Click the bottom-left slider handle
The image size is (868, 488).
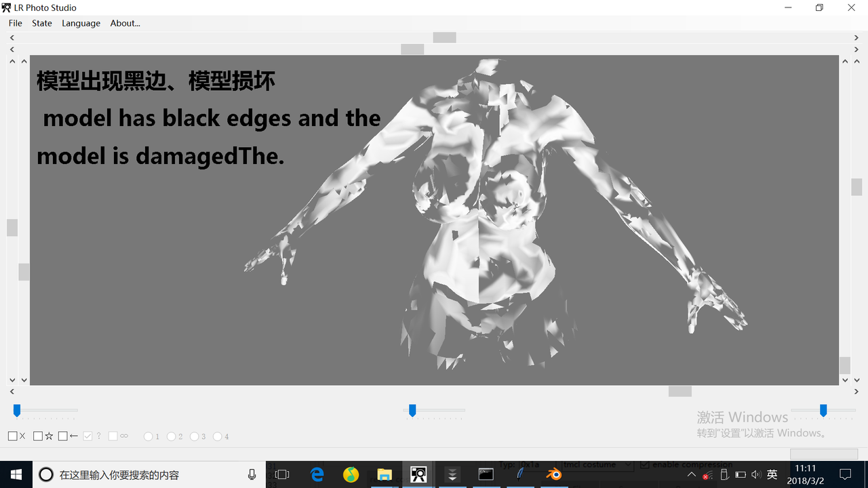[x=17, y=410]
